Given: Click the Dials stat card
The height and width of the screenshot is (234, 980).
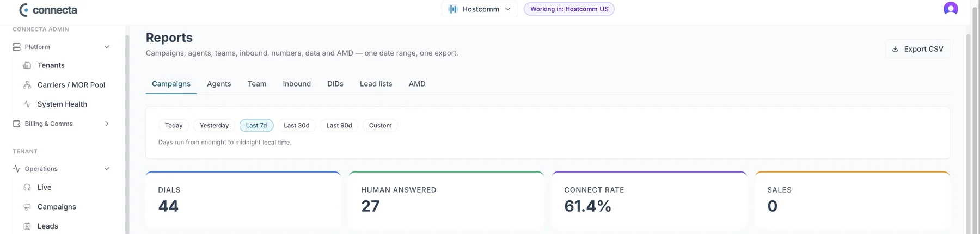Looking at the screenshot, I should click(243, 200).
